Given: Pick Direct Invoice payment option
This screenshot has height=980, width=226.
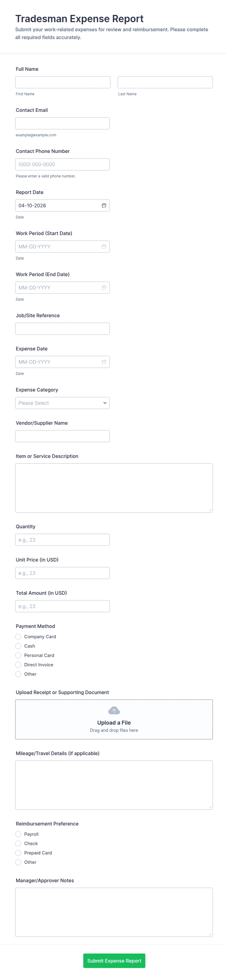Looking at the screenshot, I should [18, 665].
